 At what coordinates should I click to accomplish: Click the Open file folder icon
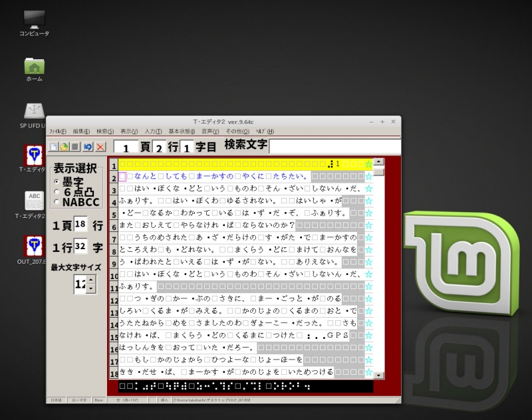65,147
